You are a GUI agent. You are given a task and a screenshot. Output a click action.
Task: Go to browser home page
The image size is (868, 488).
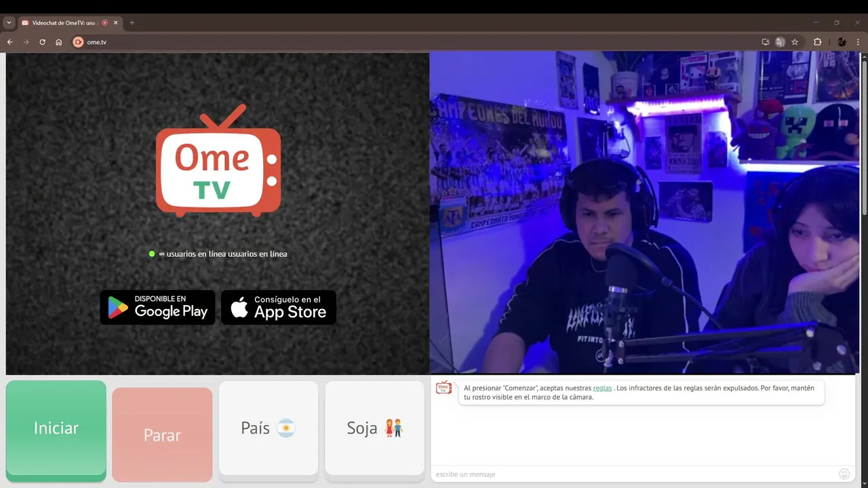[59, 42]
